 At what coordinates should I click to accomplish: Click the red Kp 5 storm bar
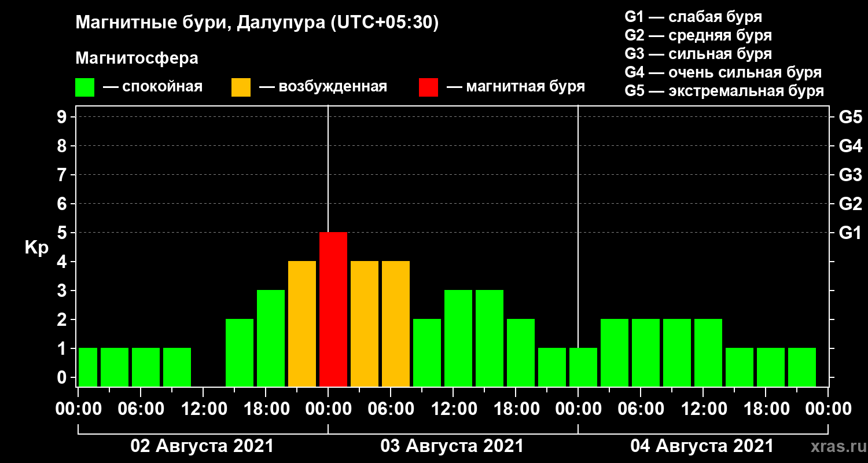click(x=333, y=309)
